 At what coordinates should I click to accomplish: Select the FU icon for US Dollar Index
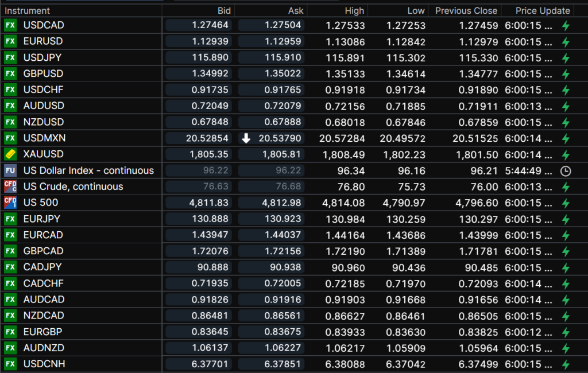(10, 170)
